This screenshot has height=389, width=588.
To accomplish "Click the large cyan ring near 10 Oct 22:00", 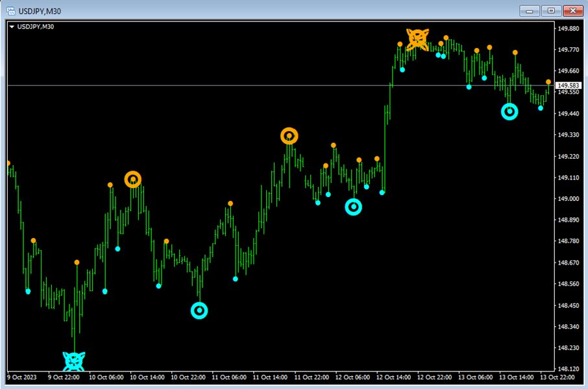I will (x=199, y=311).
